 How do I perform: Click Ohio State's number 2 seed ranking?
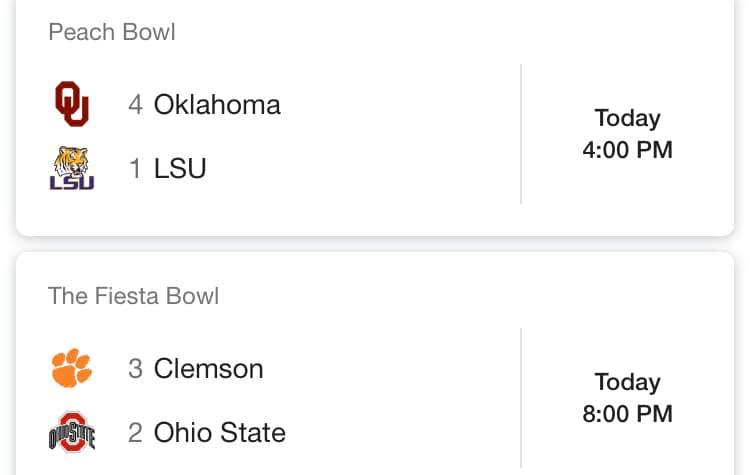point(136,432)
